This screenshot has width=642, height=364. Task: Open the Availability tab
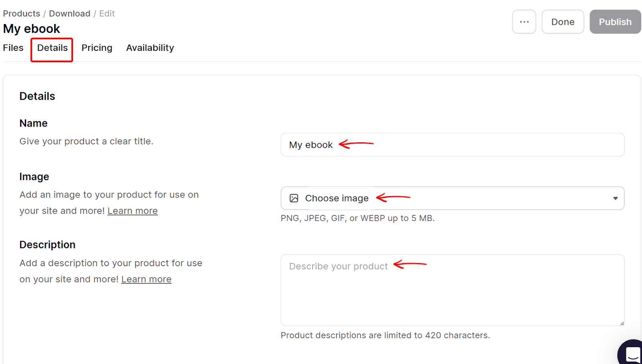(x=150, y=48)
